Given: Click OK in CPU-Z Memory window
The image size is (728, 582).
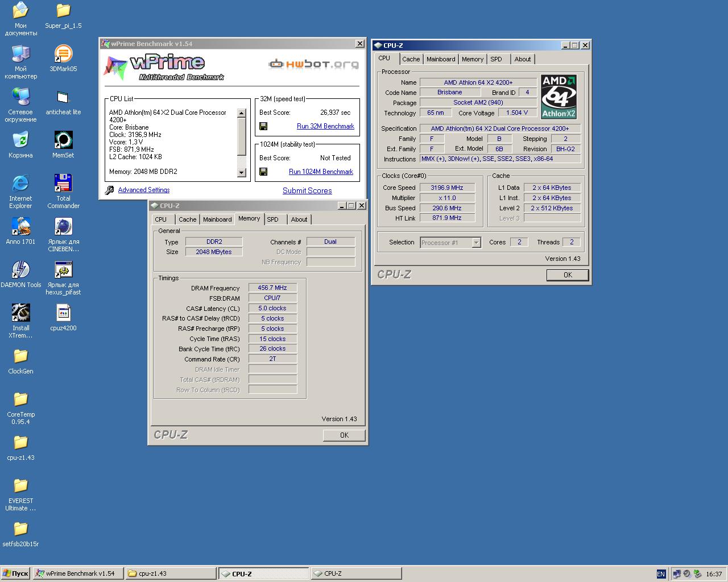Looking at the screenshot, I should [344, 435].
